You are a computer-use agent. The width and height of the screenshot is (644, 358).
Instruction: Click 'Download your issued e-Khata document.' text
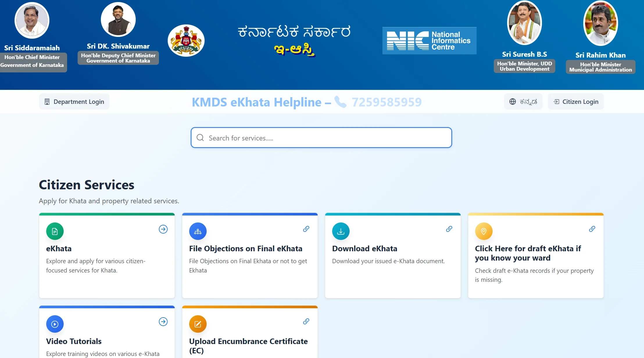[x=388, y=261]
